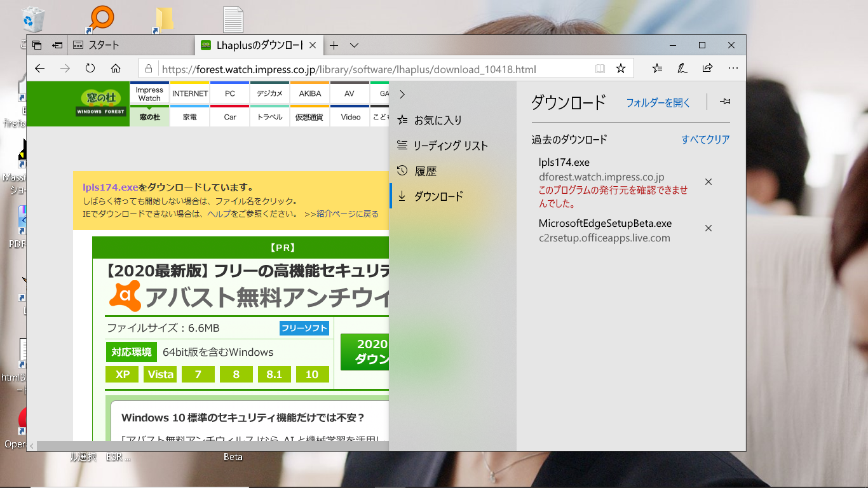Switch to the スタート tab
The width and height of the screenshot is (868, 488).
(x=130, y=45)
